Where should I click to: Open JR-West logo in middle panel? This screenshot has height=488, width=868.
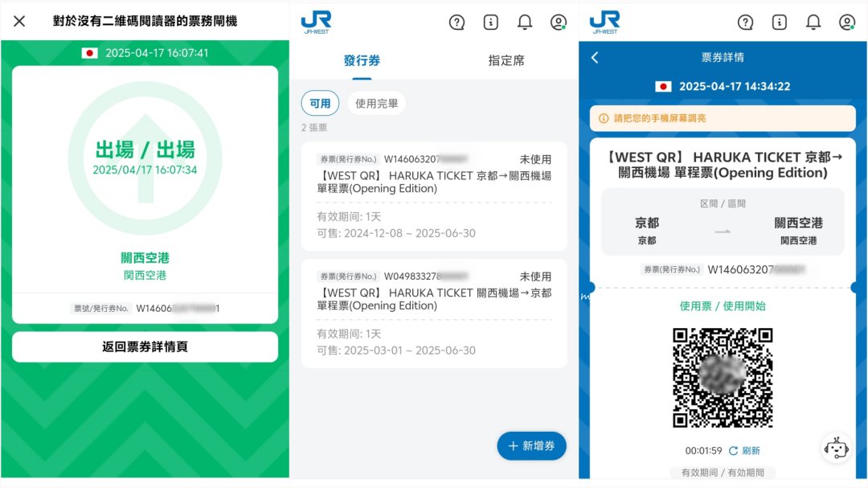point(316,23)
